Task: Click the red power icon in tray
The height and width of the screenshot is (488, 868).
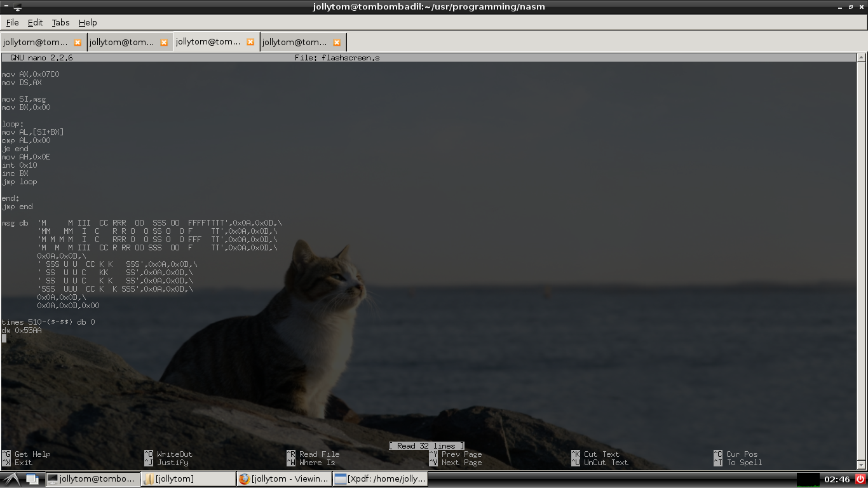Action: 860,479
